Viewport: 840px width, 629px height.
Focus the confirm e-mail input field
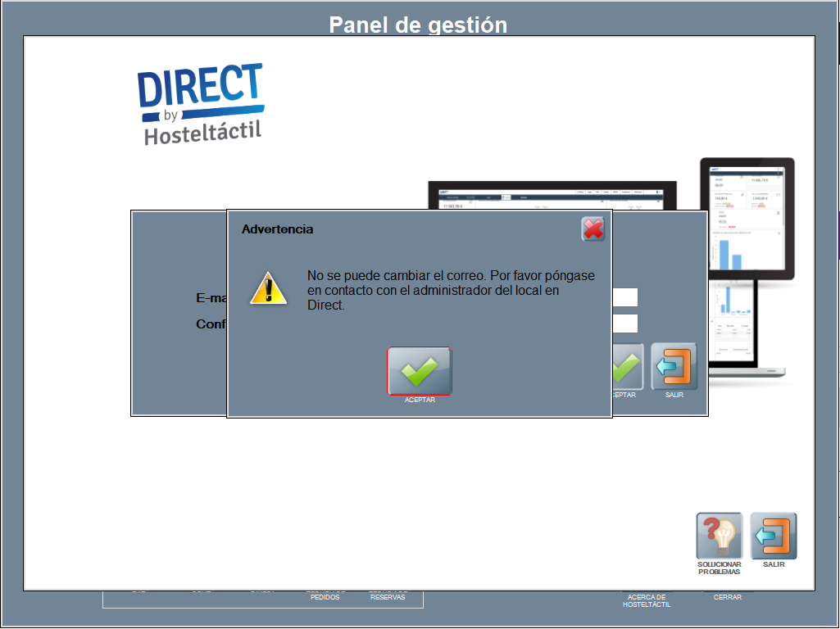coord(625,324)
